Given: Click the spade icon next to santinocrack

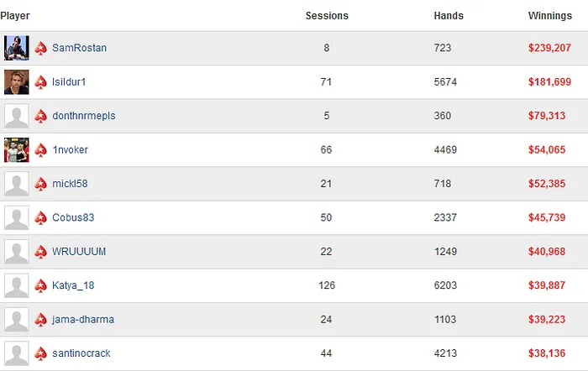Looking at the screenshot, I should [x=40, y=353].
